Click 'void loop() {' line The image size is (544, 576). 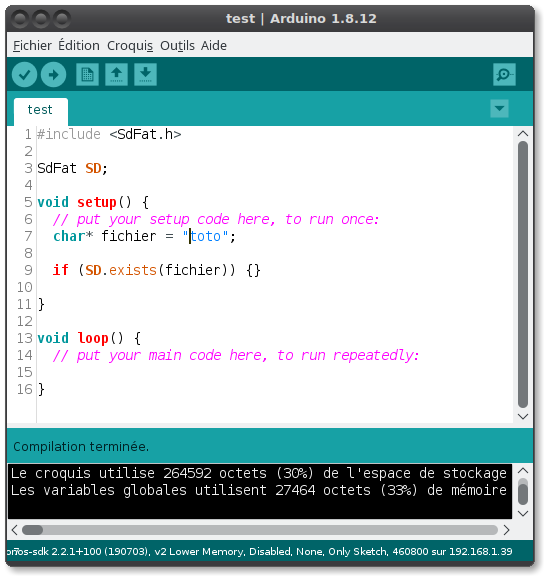pyautogui.click(x=89, y=338)
